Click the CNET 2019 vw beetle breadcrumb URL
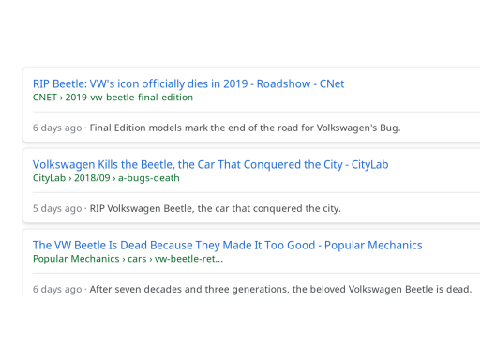480x360 pixels. [113, 97]
